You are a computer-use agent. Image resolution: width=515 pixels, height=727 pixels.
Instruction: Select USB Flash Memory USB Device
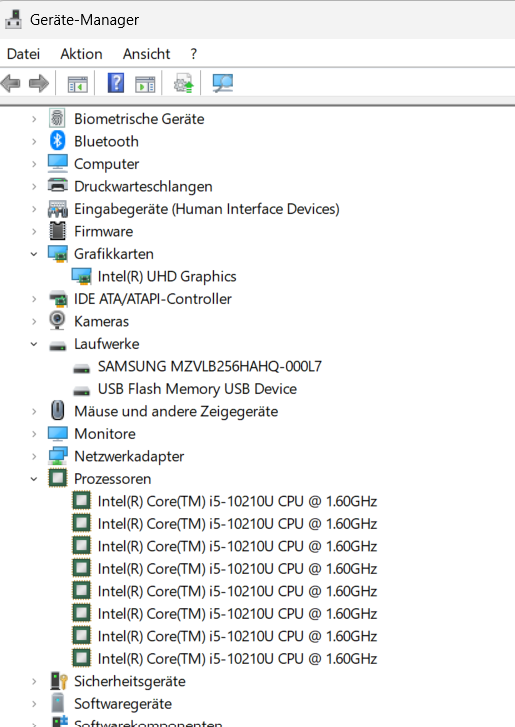[197, 389]
